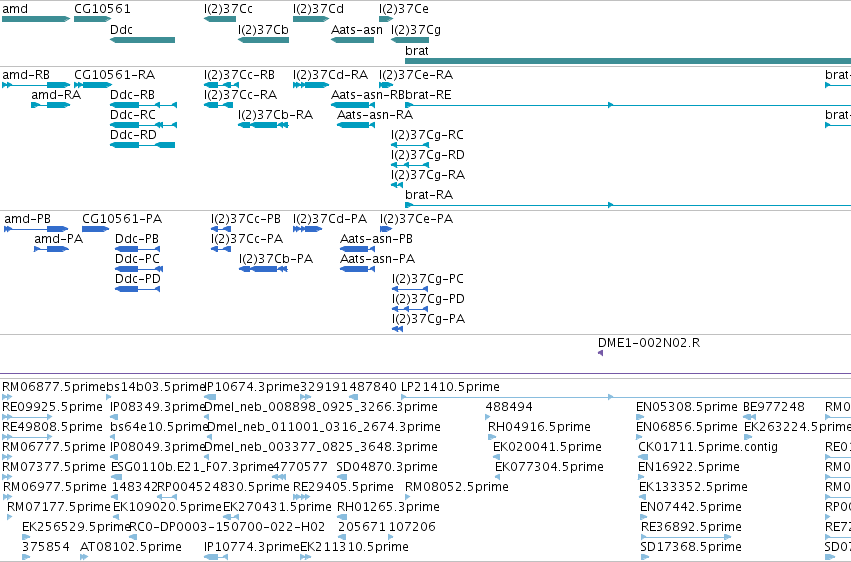Screen dimensions: 851x562
Task: Click the Ddc-RB transcript label
Action: click(132, 95)
